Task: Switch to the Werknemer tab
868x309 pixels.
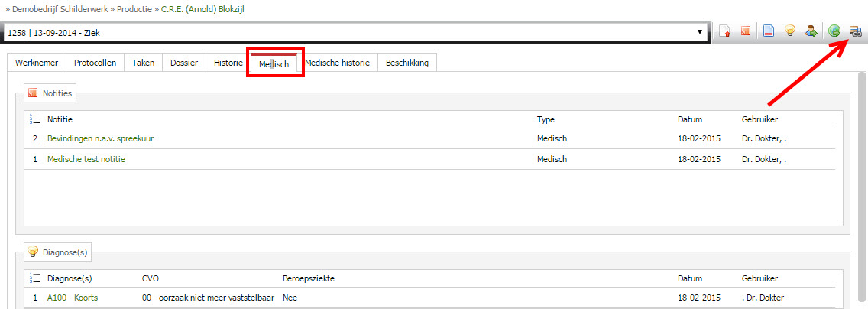Action: click(37, 63)
